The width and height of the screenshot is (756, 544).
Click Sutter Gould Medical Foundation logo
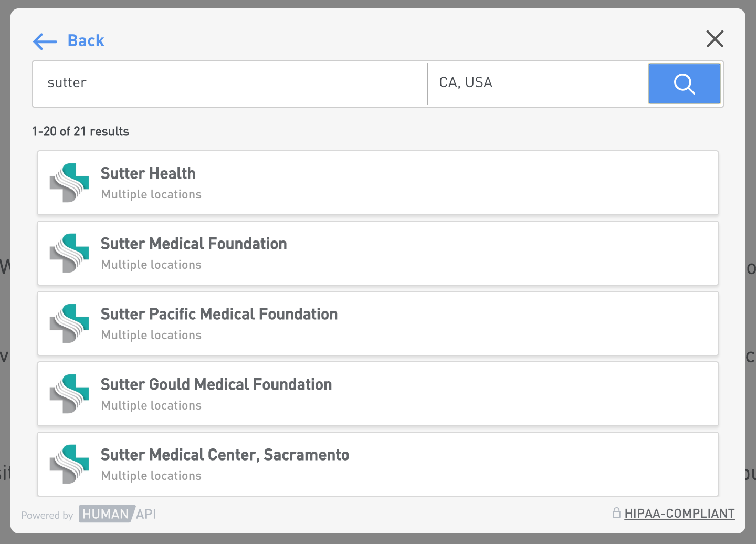pyautogui.click(x=69, y=394)
